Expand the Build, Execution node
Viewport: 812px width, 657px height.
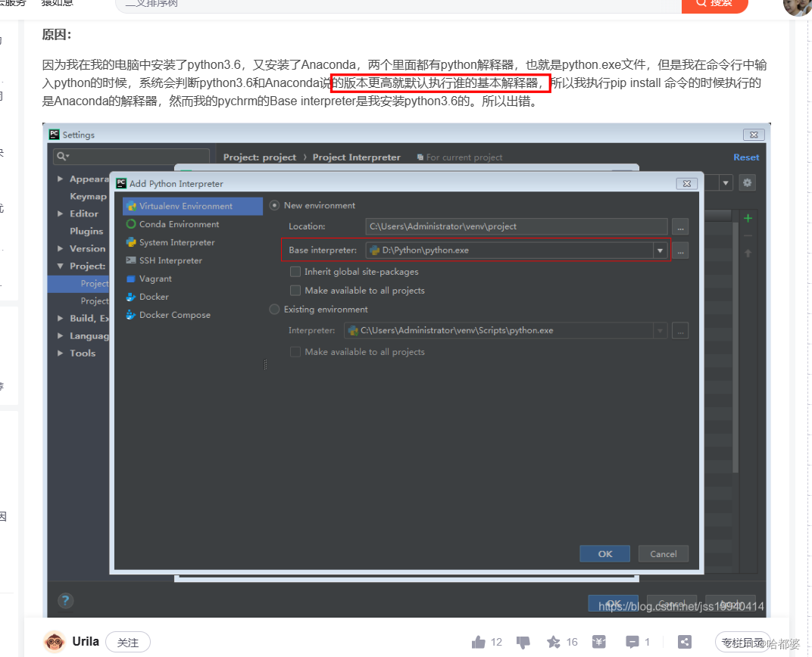point(60,318)
